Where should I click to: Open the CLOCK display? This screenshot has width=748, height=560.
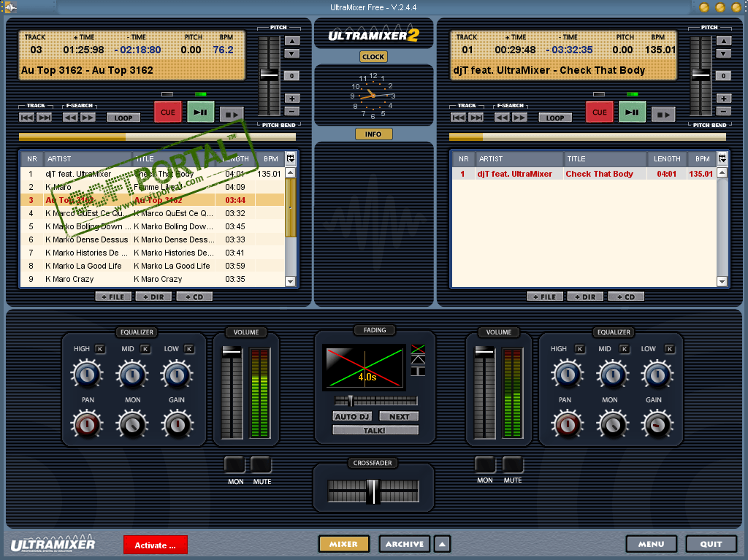(373, 57)
